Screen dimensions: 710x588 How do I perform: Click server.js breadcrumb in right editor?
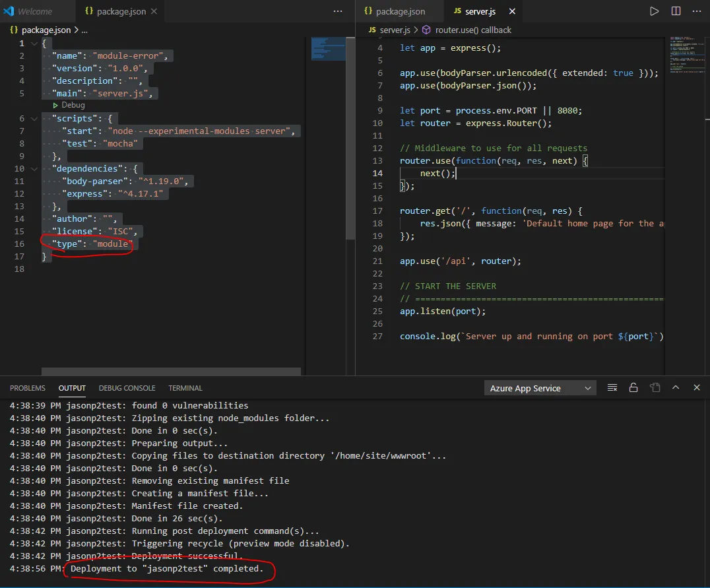395,30
